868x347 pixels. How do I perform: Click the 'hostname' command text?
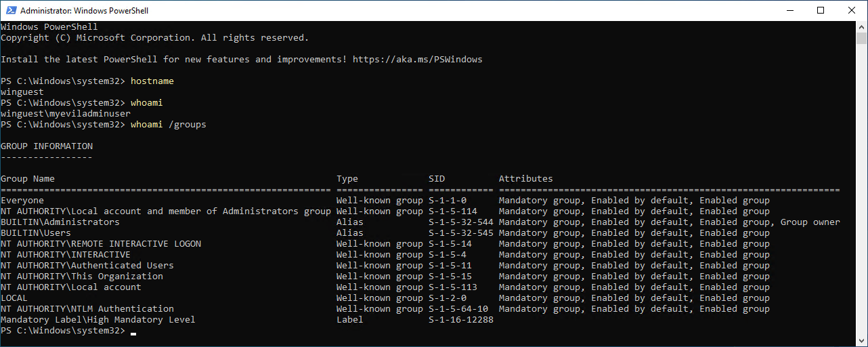tap(152, 81)
